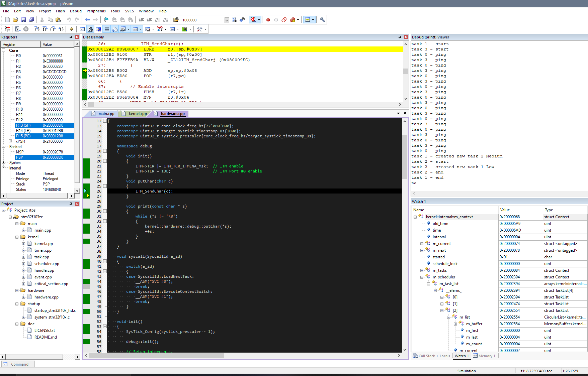The width and height of the screenshot is (588, 376).
Task: Run to cursor line icon
Action: tap(61, 29)
